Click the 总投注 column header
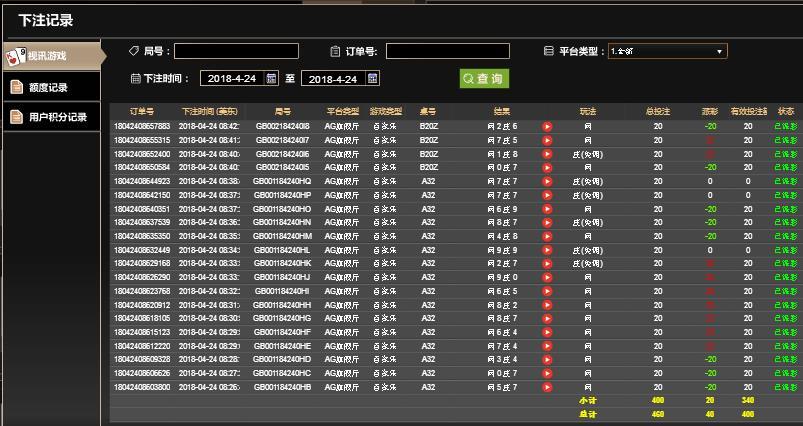 (658, 111)
